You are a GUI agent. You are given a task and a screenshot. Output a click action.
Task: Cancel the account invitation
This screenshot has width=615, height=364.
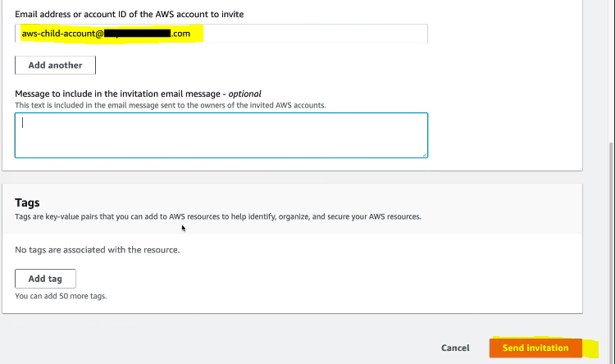(455, 348)
